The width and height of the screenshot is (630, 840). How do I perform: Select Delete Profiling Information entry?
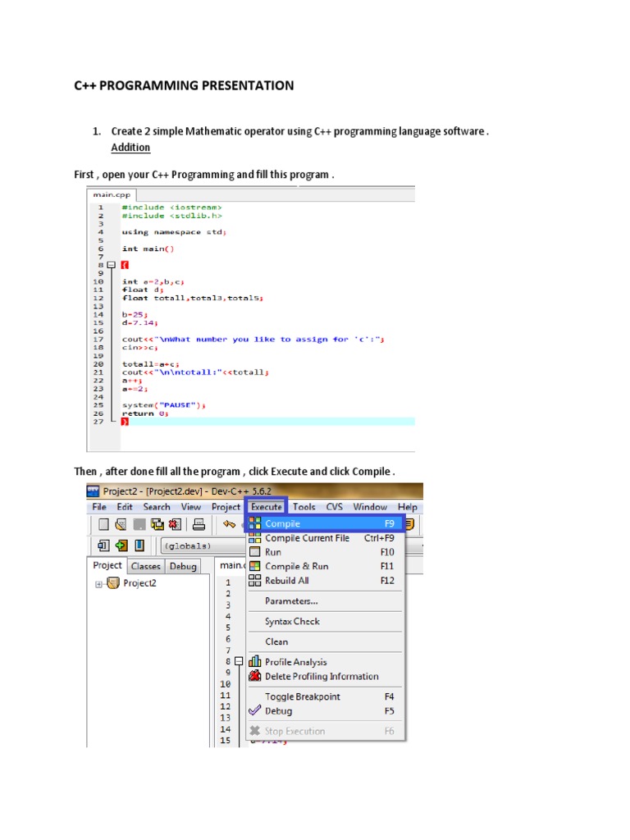point(325,676)
